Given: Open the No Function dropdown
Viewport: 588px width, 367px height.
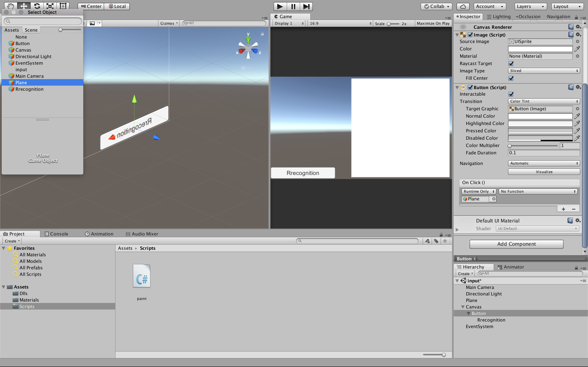Looking at the screenshot, I should [538, 191].
